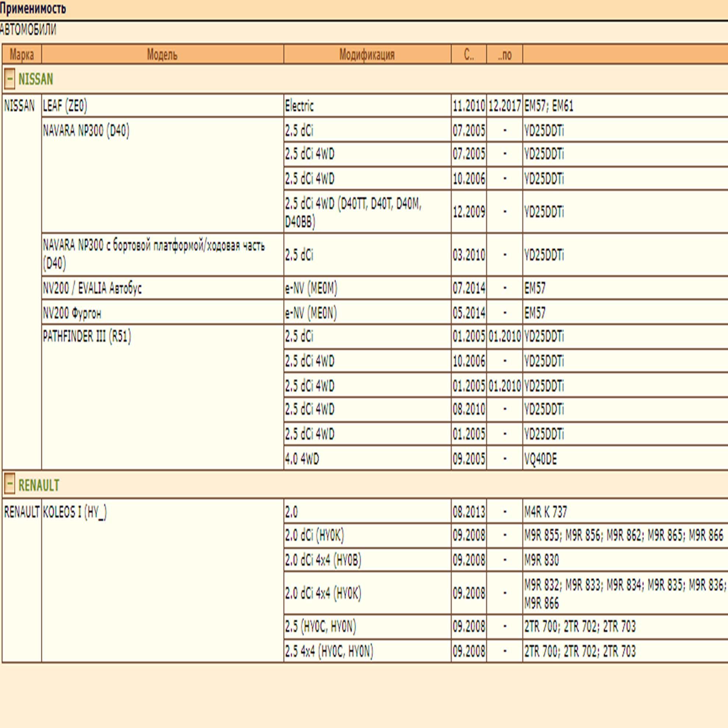Click the 2.0 dCi (HY0K) modification
The image size is (728, 728).
367,535
